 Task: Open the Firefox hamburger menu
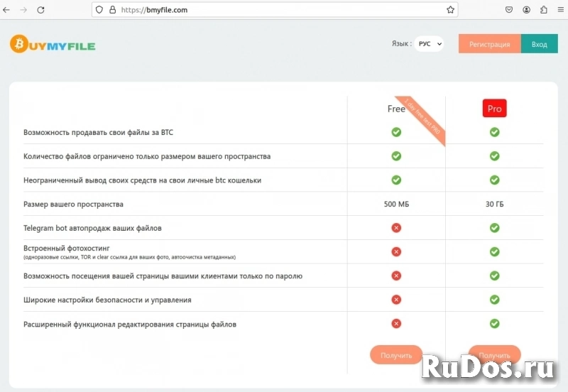(x=559, y=10)
